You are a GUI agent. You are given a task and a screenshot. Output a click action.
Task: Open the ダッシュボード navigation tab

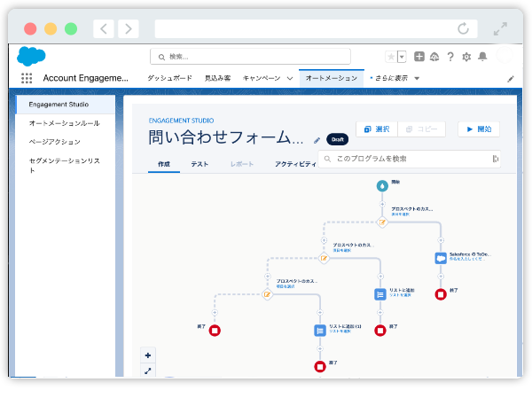(x=169, y=78)
